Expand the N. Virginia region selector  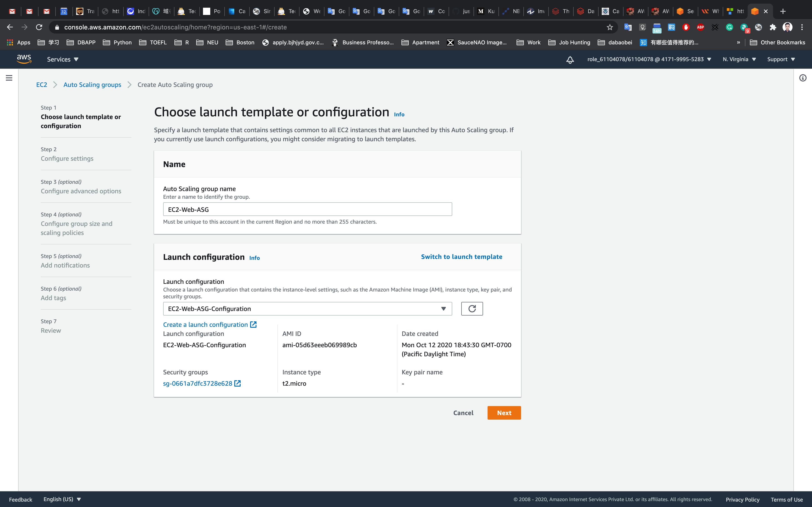click(739, 59)
